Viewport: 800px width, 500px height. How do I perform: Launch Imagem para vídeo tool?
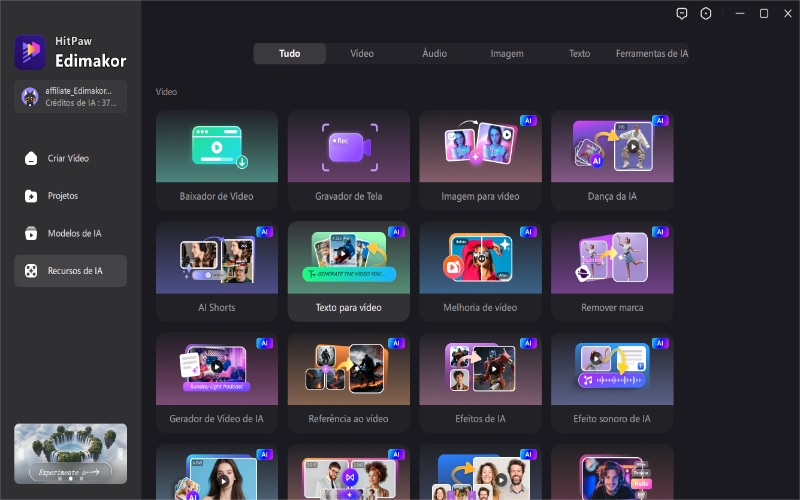480,160
